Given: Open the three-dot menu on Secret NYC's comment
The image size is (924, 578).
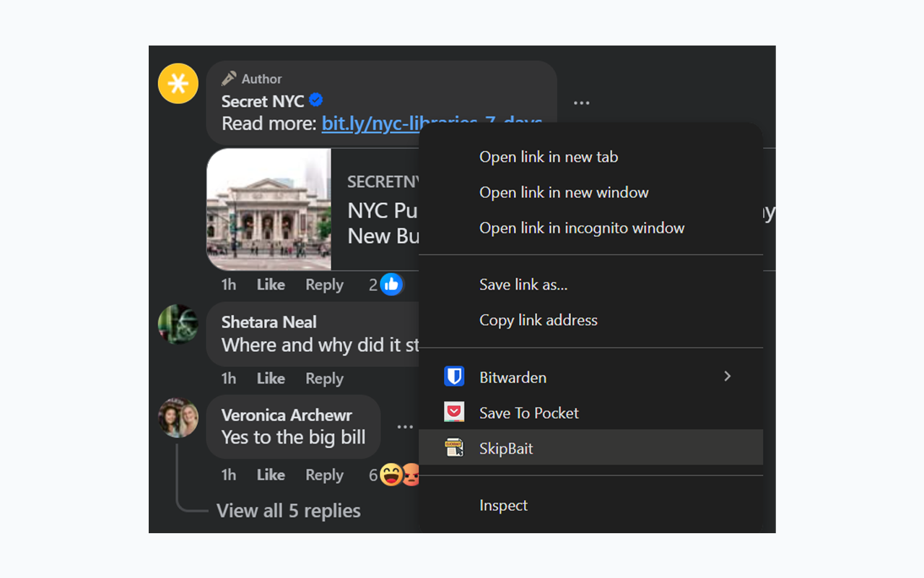Looking at the screenshot, I should [x=582, y=103].
